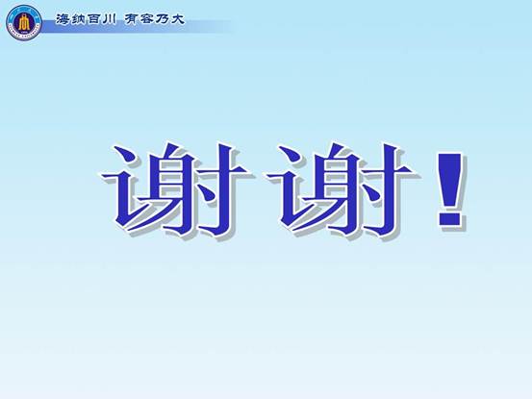
Task: Select the character 川 in the header motto
Action: point(109,19)
